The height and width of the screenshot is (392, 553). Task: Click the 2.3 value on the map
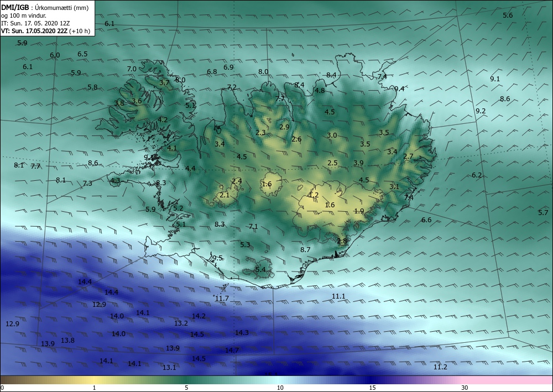pyautogui.click(x=260, y=133)
